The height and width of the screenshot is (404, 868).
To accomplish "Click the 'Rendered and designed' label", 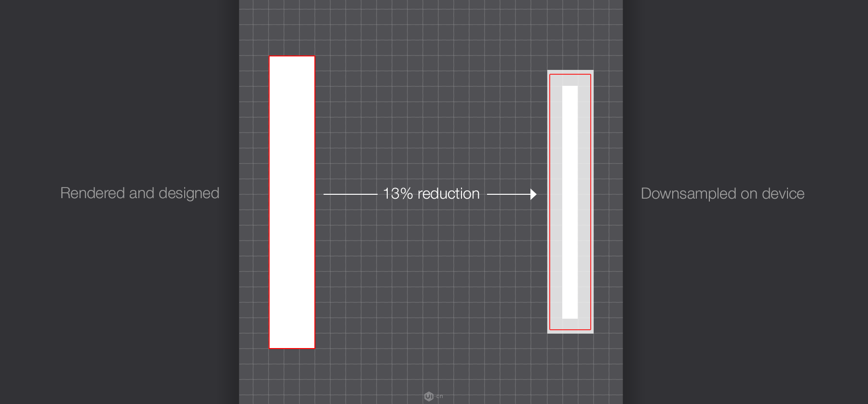I will 140,193.
